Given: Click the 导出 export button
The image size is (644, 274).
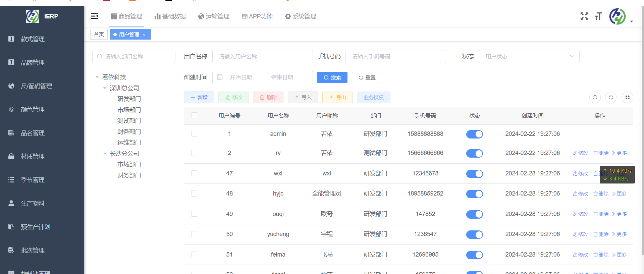Looking at the screenshot, I should tap(337, 97).
